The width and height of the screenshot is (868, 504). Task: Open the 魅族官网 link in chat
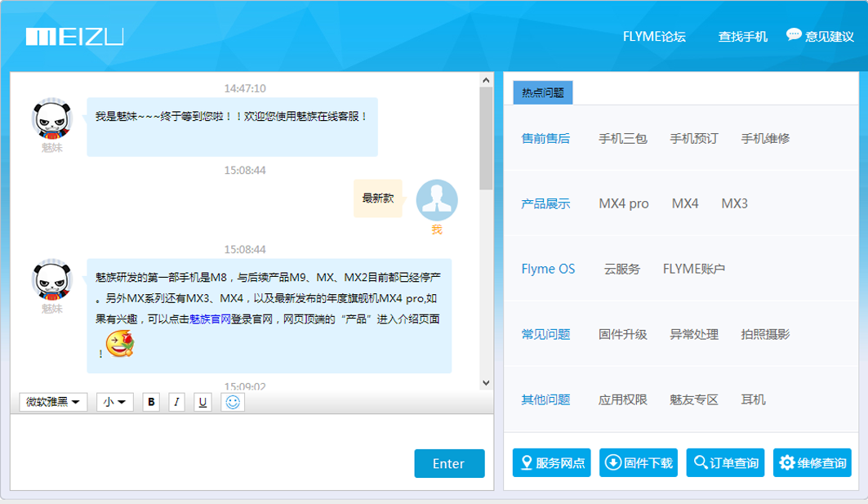[211, 319]
